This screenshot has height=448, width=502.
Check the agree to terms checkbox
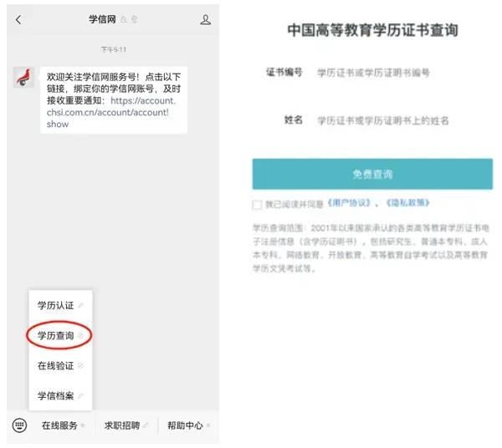[257, 204]
